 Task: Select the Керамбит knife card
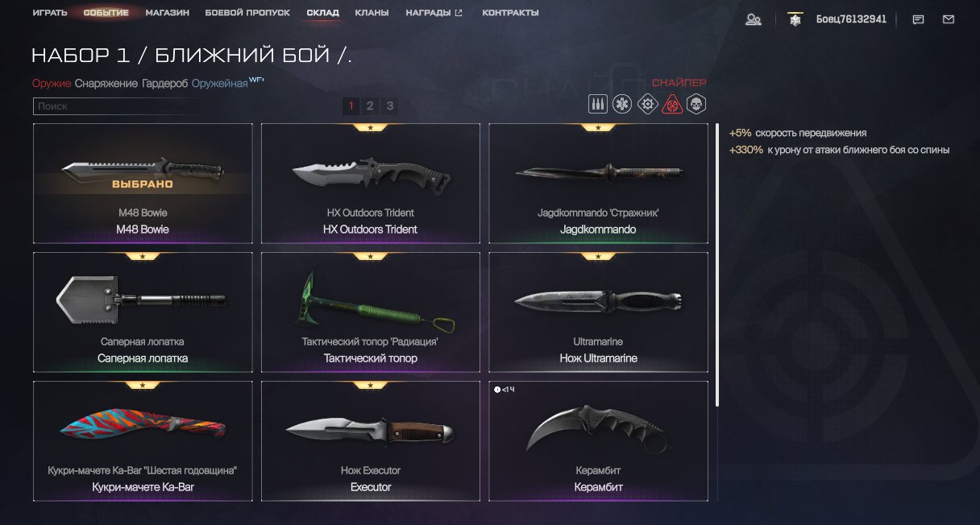(598, 441)
